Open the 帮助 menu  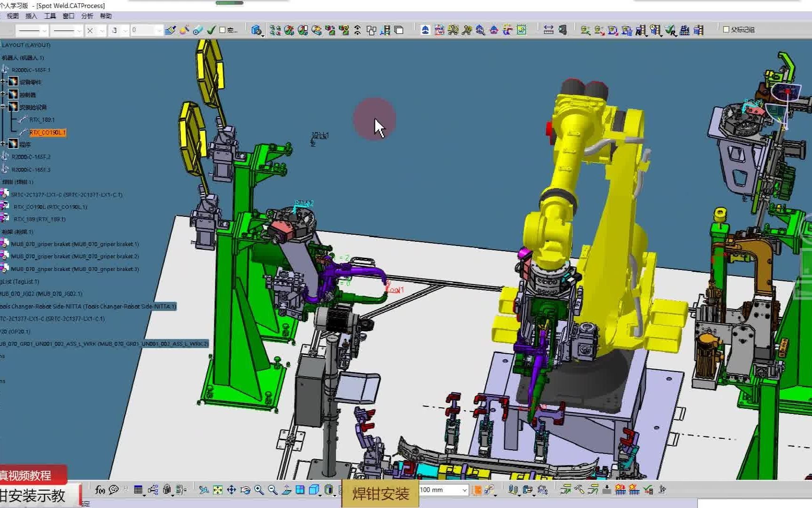click(x=106, y=16)
